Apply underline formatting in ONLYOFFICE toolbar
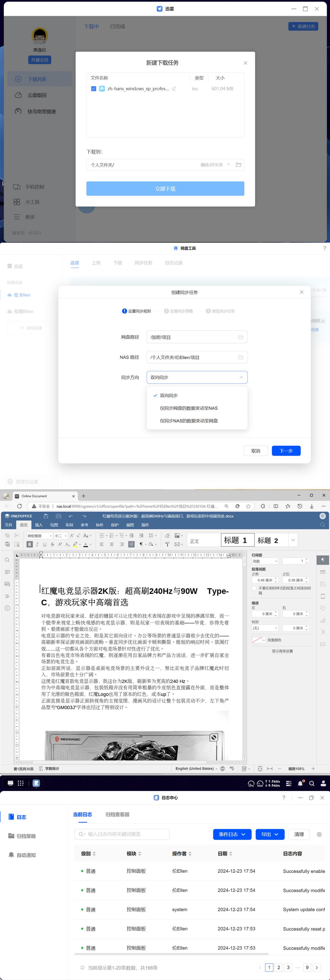330x980 pixels. [x=44, y=544]
